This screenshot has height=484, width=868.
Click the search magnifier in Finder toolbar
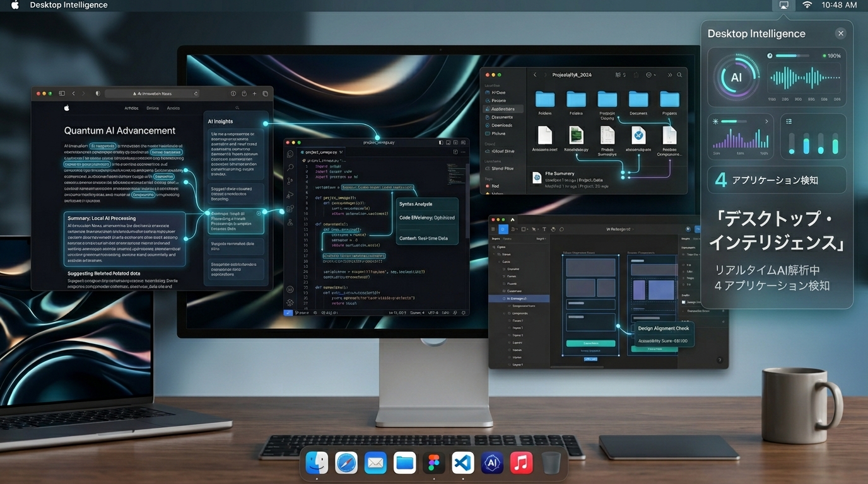[x=679, y=75]
